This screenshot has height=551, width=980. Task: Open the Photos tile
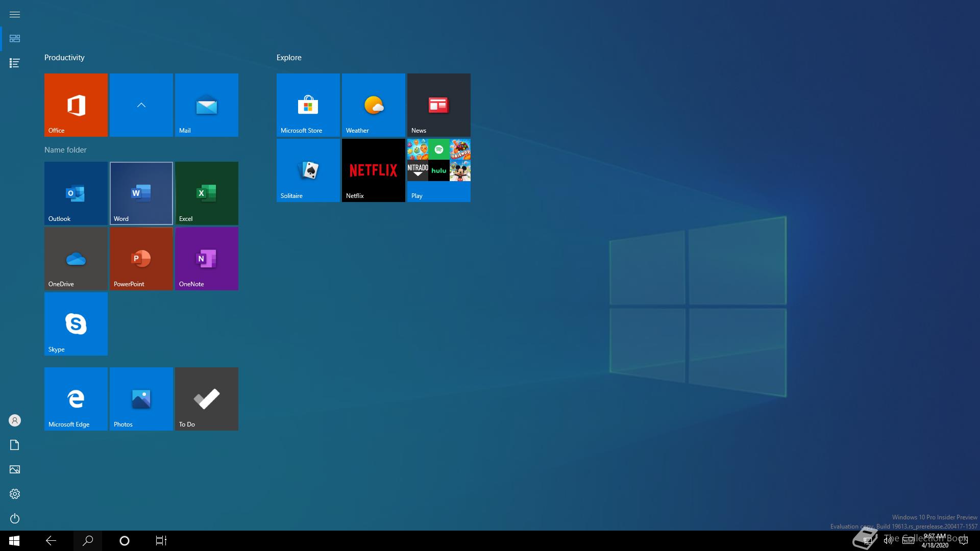point(141,399)
